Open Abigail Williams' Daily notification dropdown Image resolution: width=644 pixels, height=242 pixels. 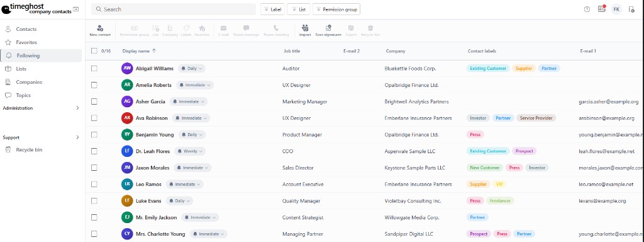[192, 68]
